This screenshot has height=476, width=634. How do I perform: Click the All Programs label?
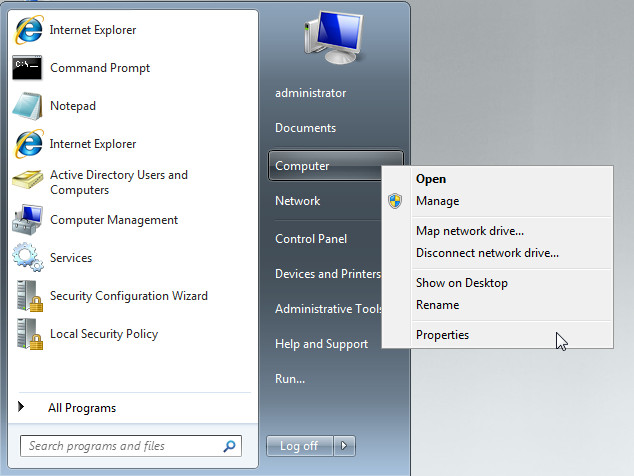[x=82, y=408]
